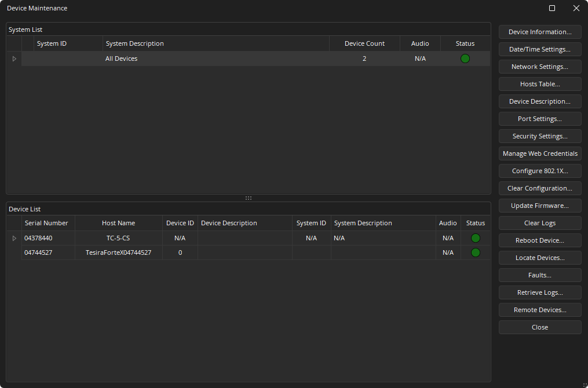This screenshot has width=588, height=388.
Task: Open Date/Time Settings
Action: (x=539, y=49)
